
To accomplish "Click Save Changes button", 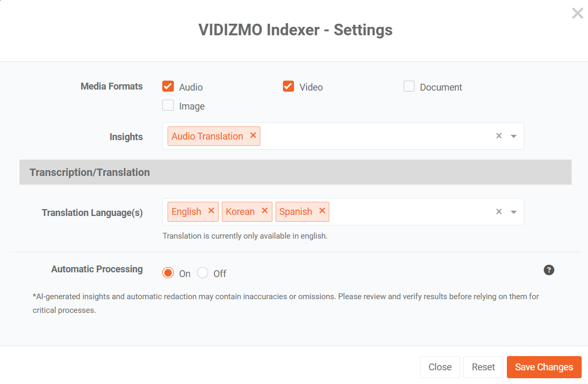I will point(544,367).
